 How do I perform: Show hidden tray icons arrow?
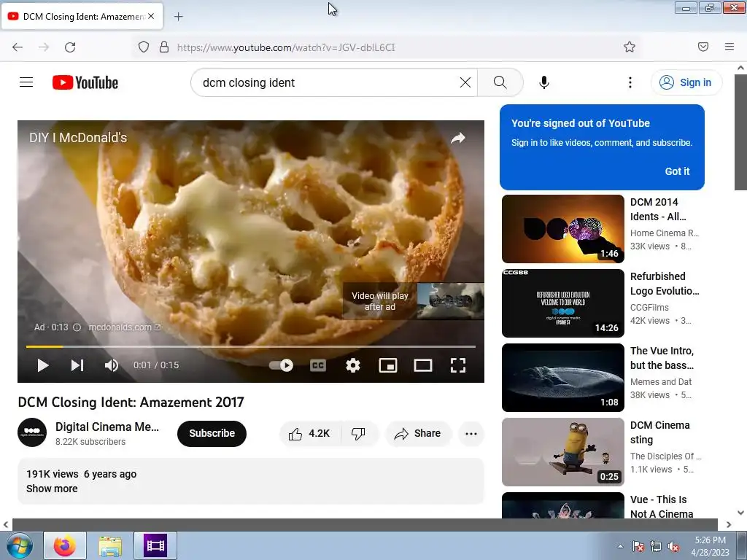[620, 546]
